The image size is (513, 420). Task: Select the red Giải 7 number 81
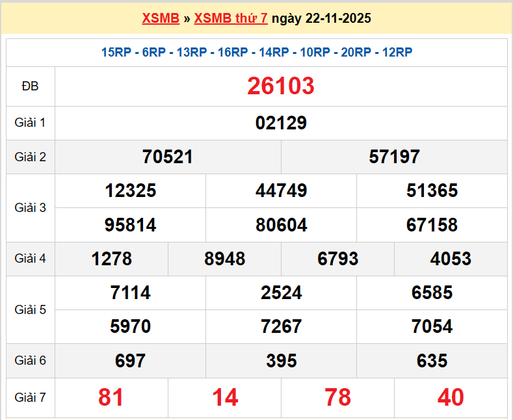[111, 397]
